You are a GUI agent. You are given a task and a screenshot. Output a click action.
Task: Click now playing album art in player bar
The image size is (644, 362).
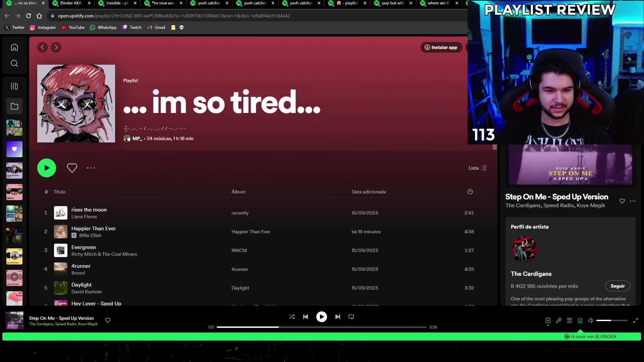14,320
